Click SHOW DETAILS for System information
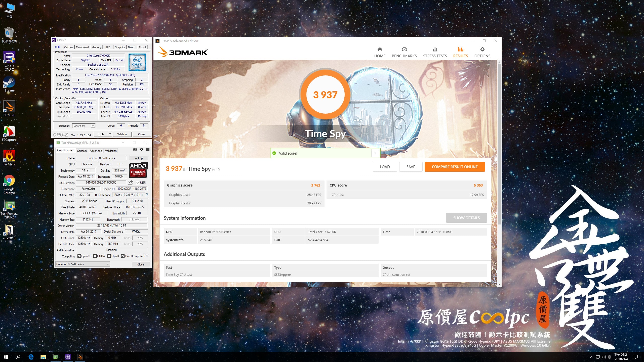This screenshot has height=362, width=644. (466, 218)
